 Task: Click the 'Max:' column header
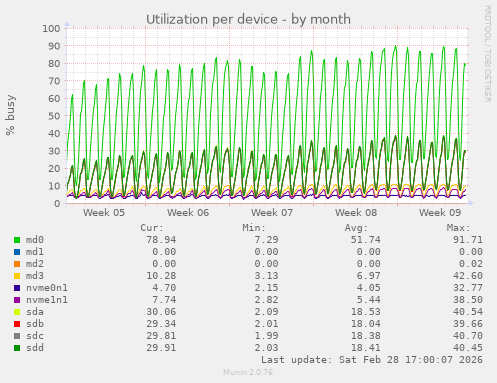(458, 228)
